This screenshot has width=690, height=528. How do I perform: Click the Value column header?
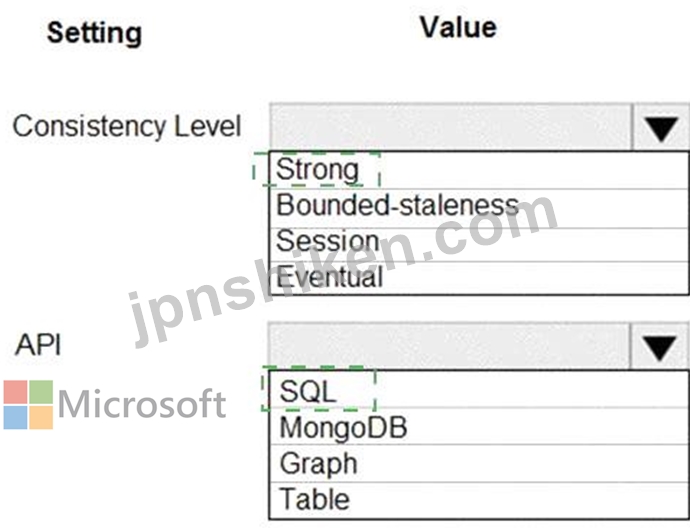458,27
